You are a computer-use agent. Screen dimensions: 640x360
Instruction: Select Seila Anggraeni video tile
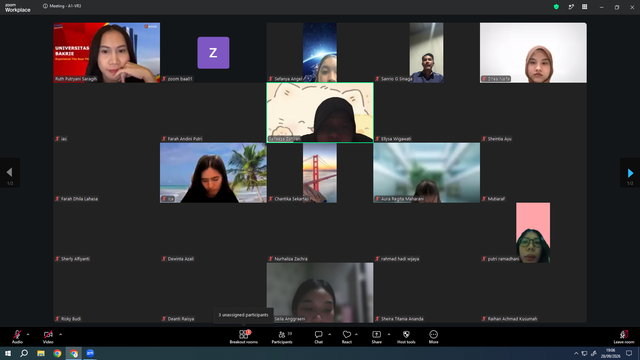point(320,293)
